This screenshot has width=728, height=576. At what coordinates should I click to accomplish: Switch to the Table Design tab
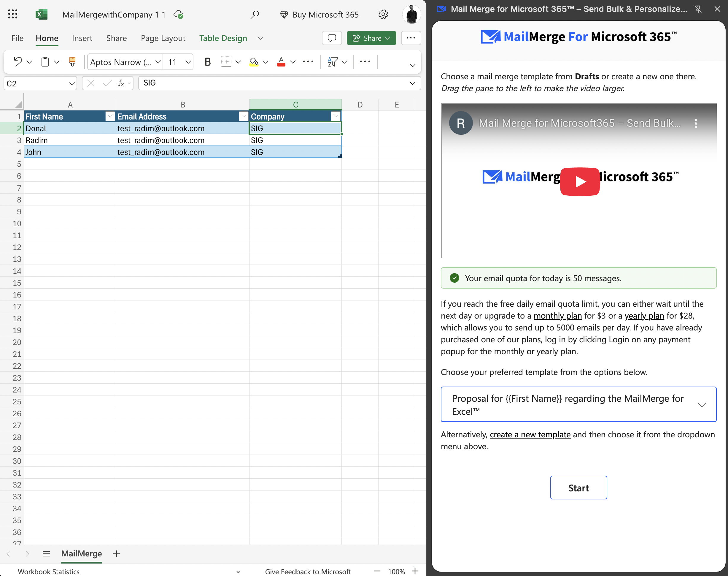(223, 38)
